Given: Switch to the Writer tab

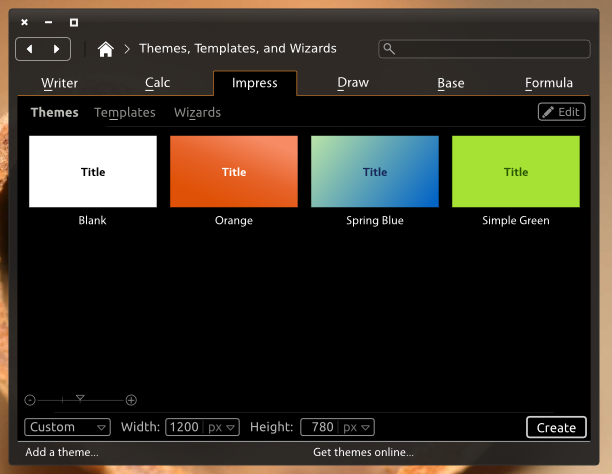Looking at the screenshot, I should point(60,83).
